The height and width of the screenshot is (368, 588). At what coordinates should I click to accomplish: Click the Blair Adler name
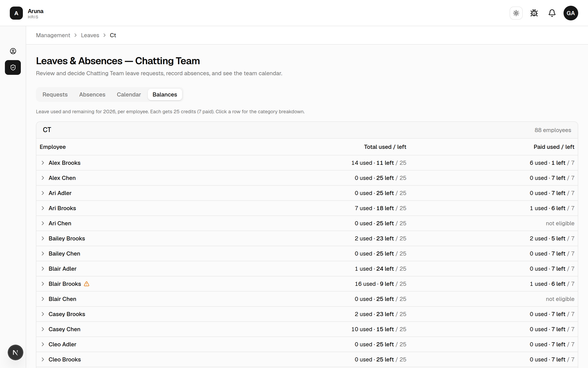(x=62, y=269)
